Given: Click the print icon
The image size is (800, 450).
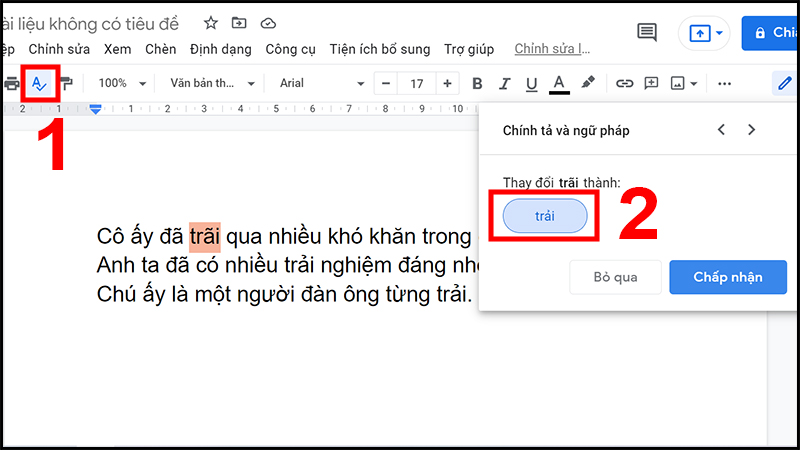Looking at the screenshot, I should tap(11, 83).
